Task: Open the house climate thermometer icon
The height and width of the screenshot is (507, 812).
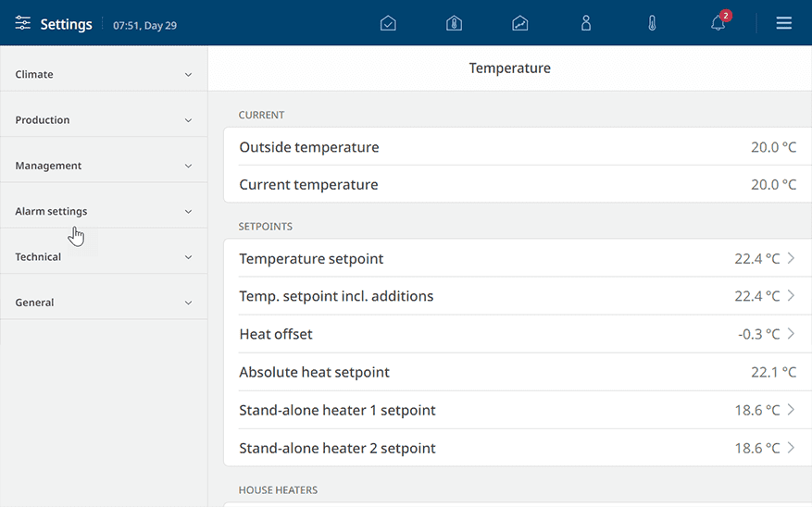Action: 455,23
